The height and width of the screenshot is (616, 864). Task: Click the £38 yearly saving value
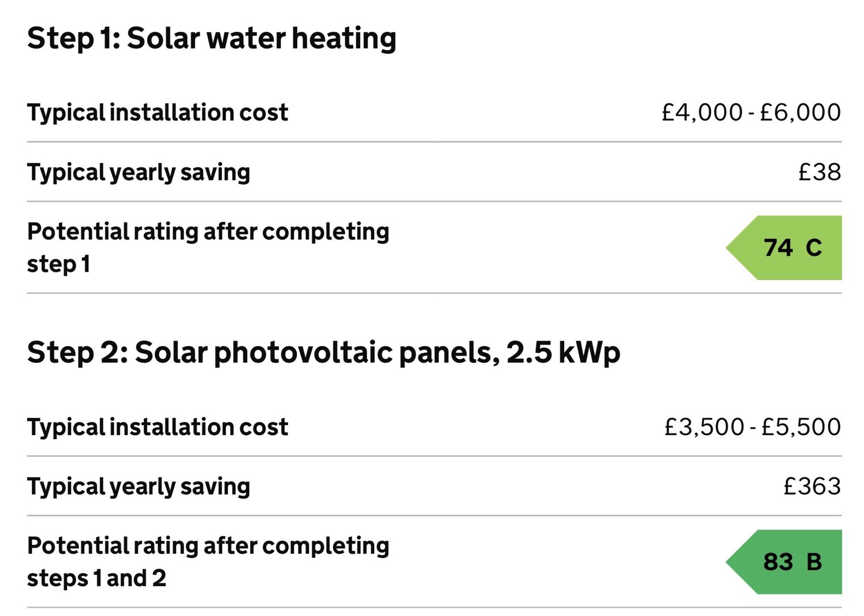coord(819,172)
